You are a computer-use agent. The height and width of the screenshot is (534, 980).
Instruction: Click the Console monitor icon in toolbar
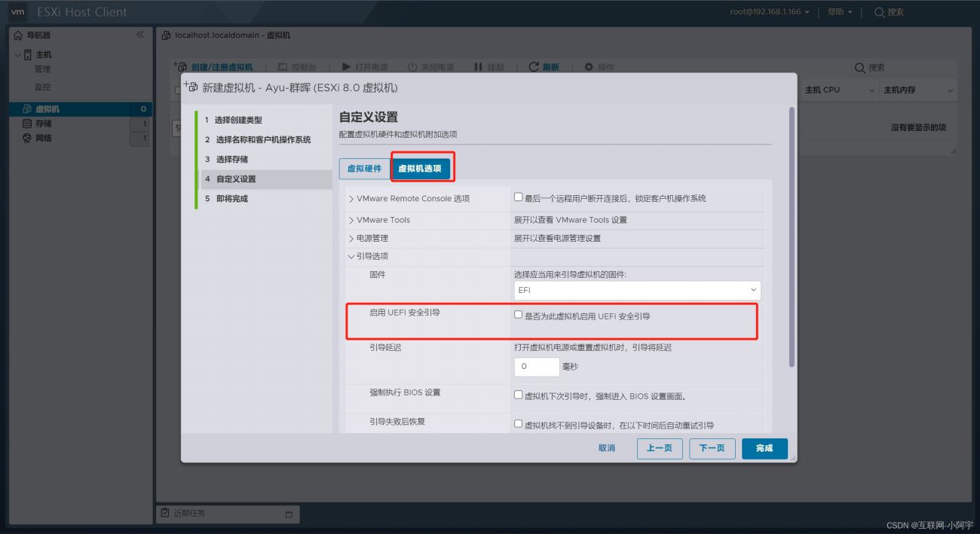pos(283,67)
